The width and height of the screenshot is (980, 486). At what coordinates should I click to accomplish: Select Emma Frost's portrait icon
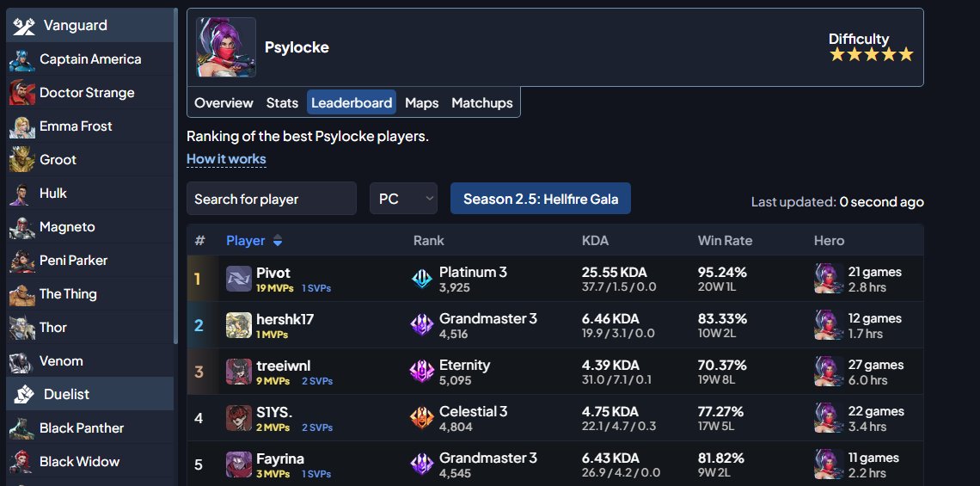(21, 126)
